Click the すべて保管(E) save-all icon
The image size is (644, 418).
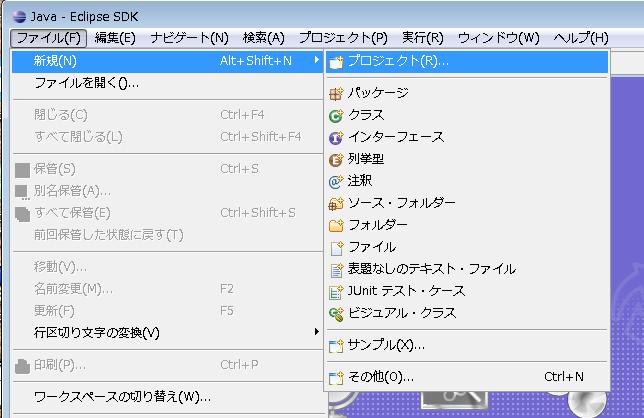pyautogui.click(x=22, y=214)
